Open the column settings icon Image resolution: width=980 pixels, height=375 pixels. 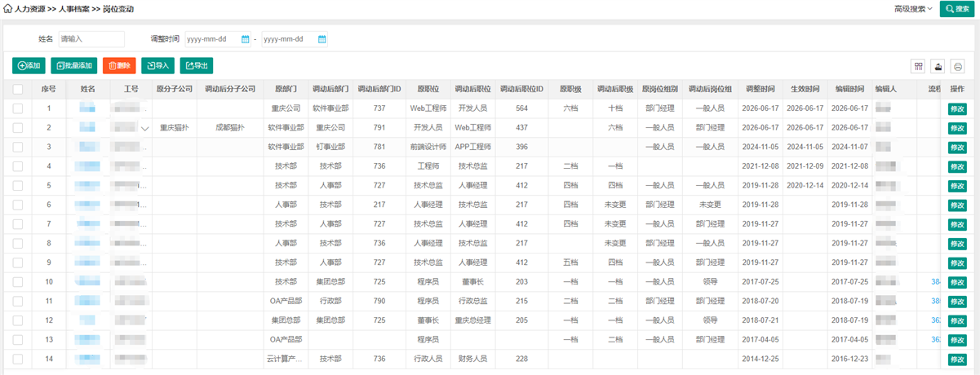(x=918, y=66)
